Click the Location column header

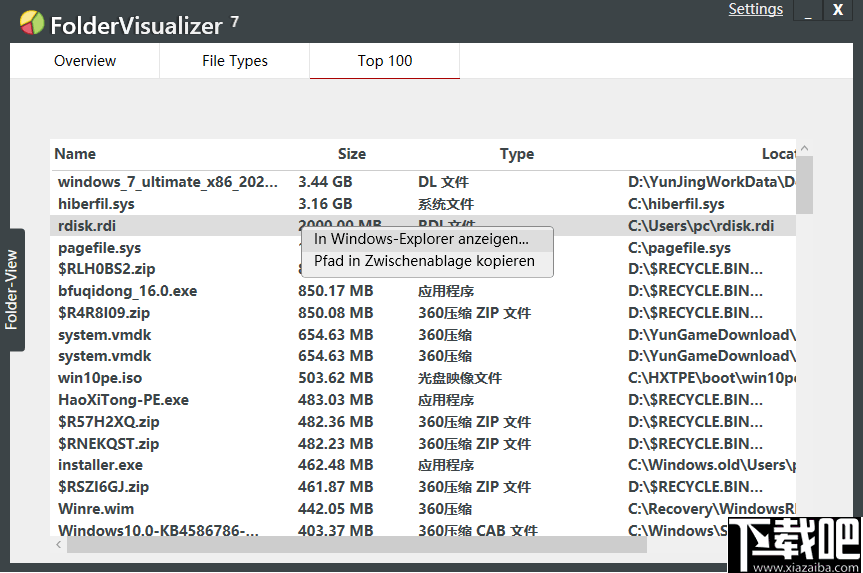pyautogui.click(x=778, y=154)
